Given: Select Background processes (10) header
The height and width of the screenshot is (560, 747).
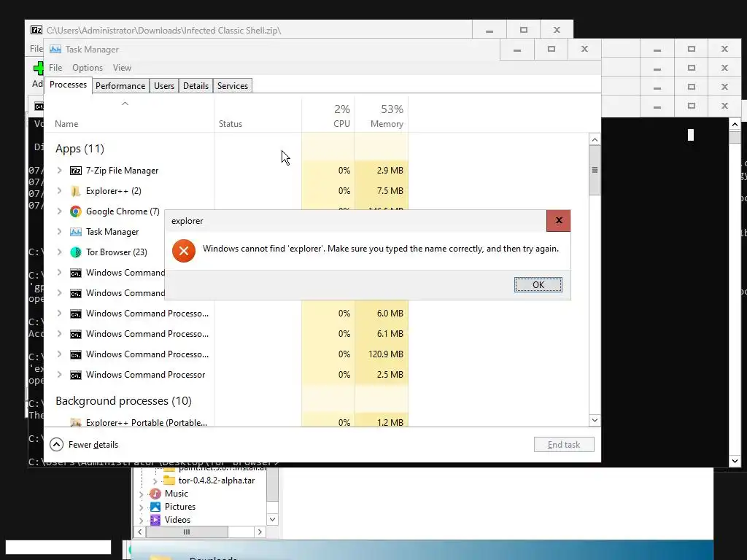Looking at the screenshot, I should tap(123, 401).
